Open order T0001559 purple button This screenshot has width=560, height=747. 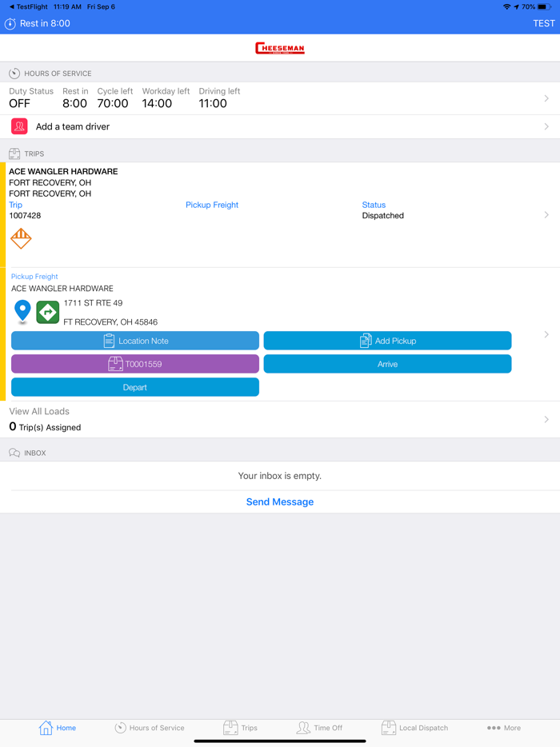(135, 364)
